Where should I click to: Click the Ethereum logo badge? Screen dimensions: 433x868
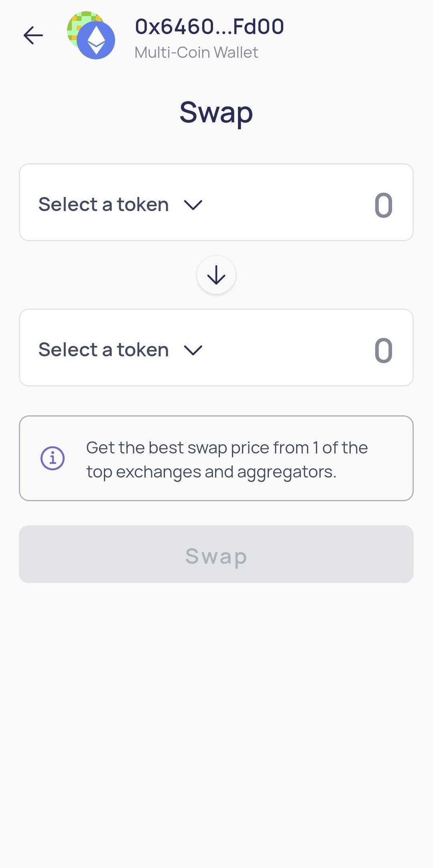click(96, 41)
